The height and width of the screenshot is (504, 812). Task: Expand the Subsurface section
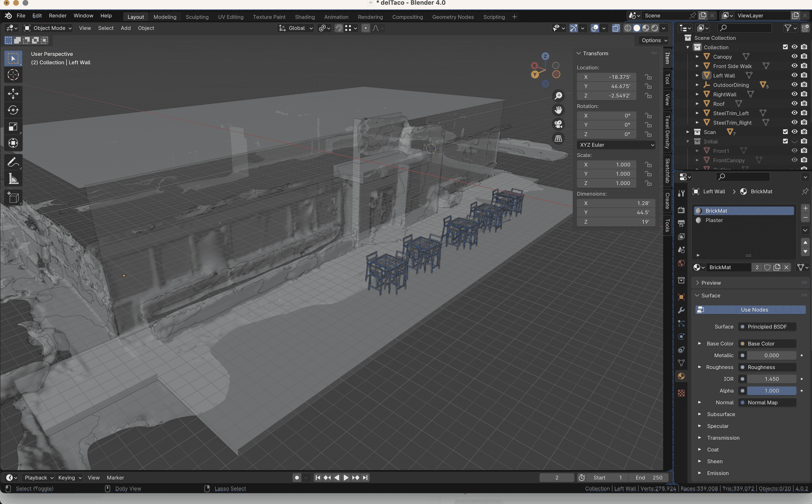(x=721, y=414)
